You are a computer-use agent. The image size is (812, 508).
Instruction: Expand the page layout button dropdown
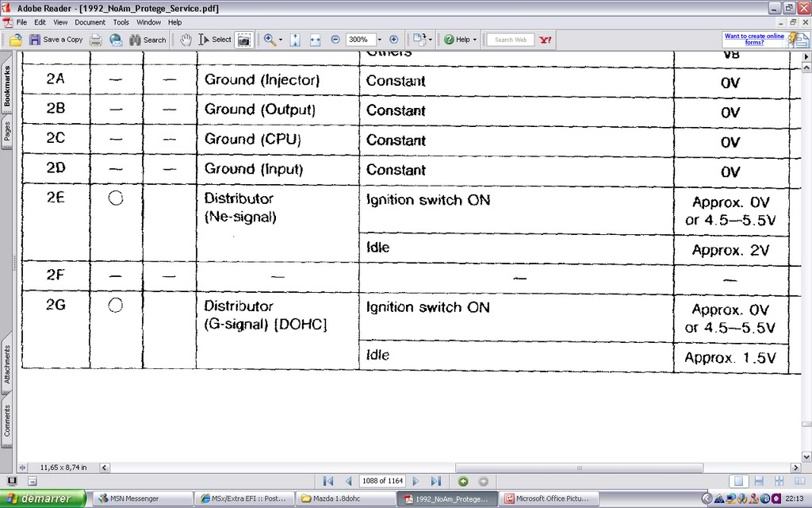[x=431, y=39]
